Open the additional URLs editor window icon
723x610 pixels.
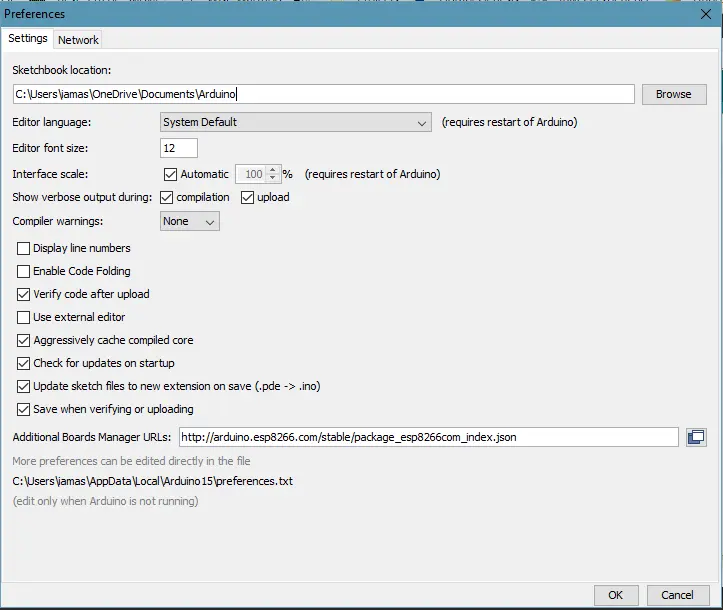(x=696, y=437)
